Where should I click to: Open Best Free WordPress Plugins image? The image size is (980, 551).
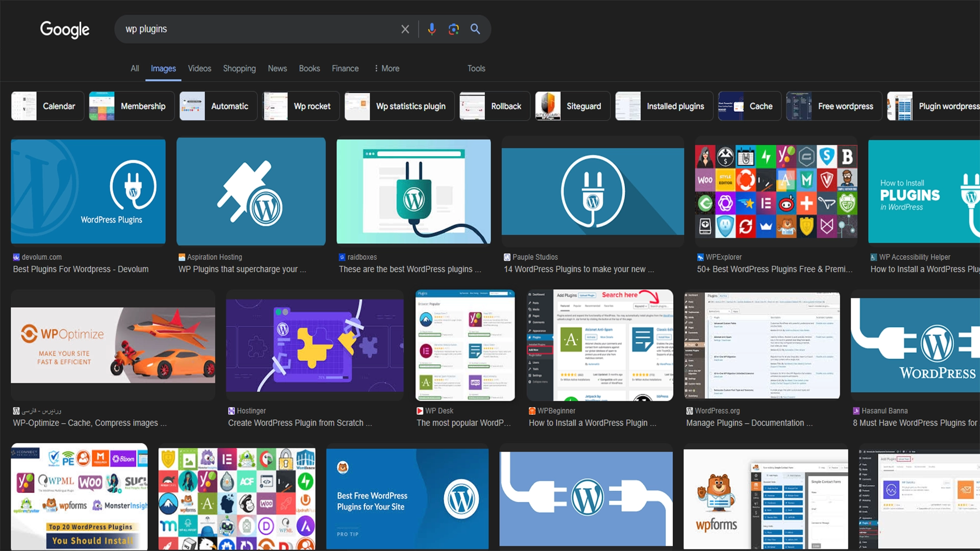[x=407, y=498]
